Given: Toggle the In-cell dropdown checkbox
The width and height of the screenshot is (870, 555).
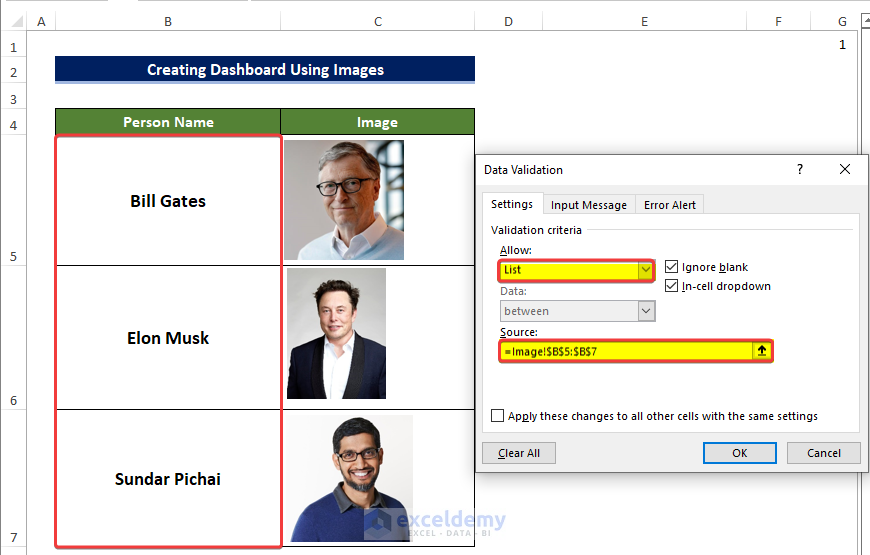Looking at the screenshot, I should pos(671,286).
